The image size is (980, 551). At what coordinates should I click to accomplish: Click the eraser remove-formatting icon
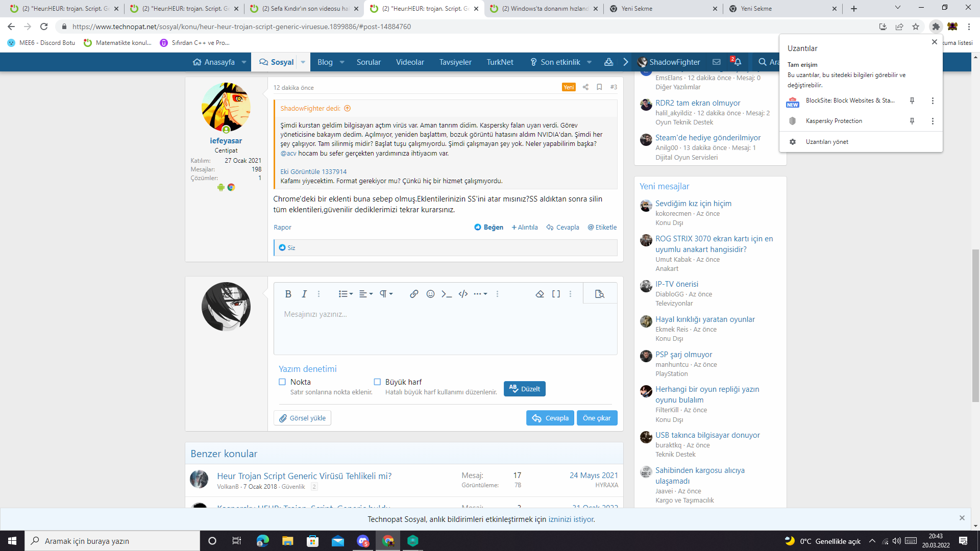(x=540, y=294)
